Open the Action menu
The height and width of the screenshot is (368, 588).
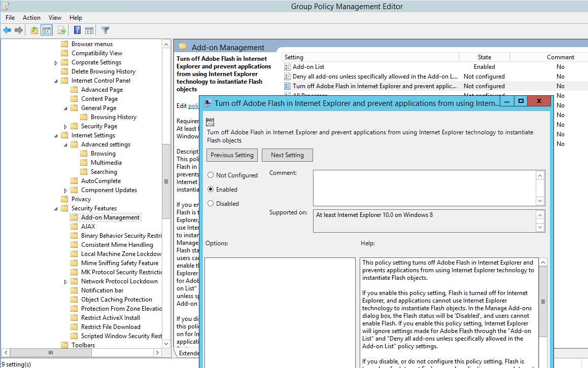(31, 18)
